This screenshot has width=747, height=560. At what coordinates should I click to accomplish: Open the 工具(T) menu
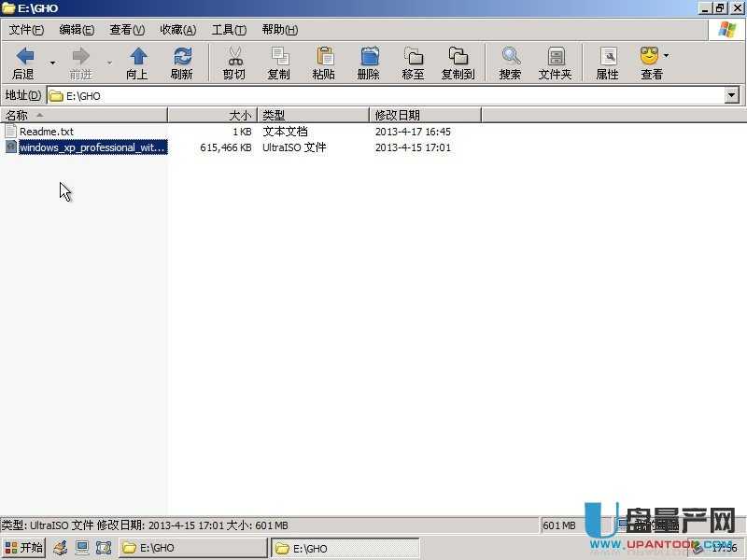coord(229,30)
